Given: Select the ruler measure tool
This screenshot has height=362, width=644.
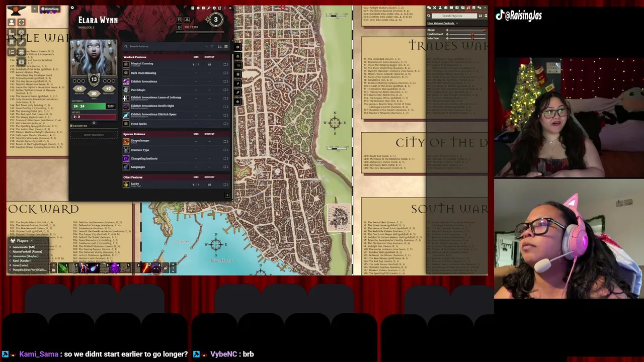Looking at the screenshot, I should pyautogui.click(x=22, y=42).
